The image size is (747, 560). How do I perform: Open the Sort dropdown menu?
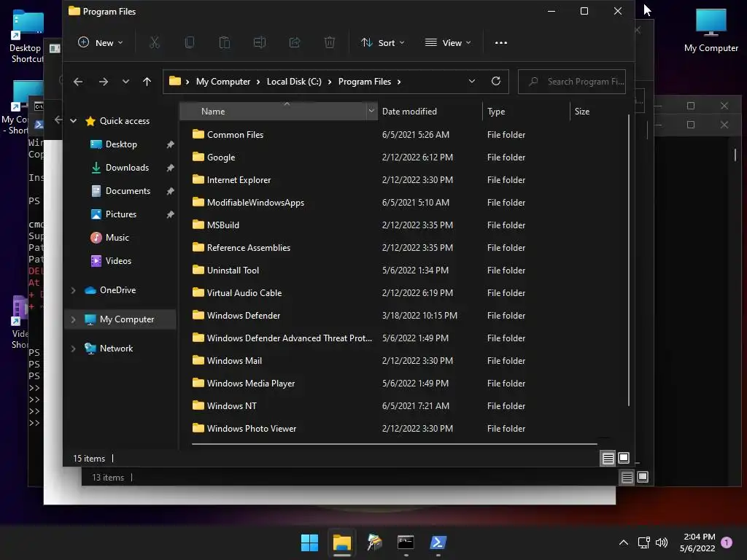click(x=382, y=43)
